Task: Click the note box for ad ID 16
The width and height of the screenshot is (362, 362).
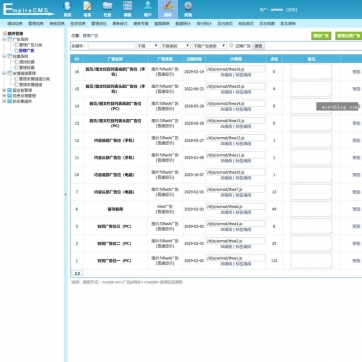Action: [x=311, y=71]
